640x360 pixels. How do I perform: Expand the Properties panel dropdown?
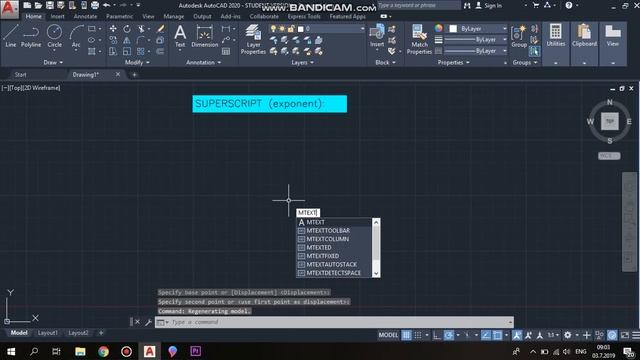453,62
